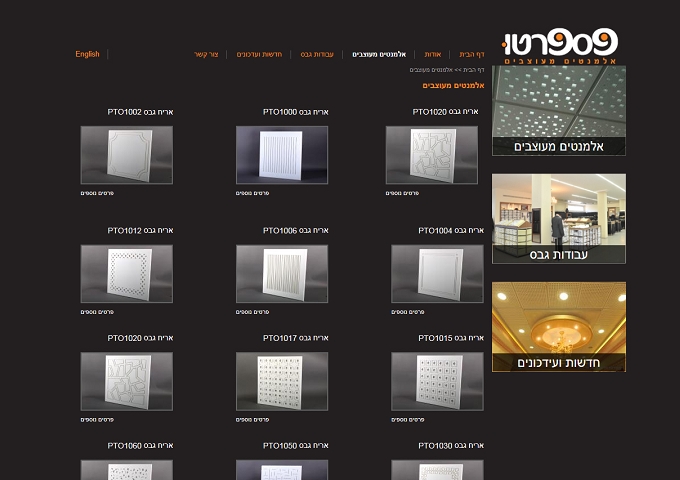Open the 'אלמנטים מעוצבים' sidebar banner image
The image size is (680, 480).
coord(559,111)
